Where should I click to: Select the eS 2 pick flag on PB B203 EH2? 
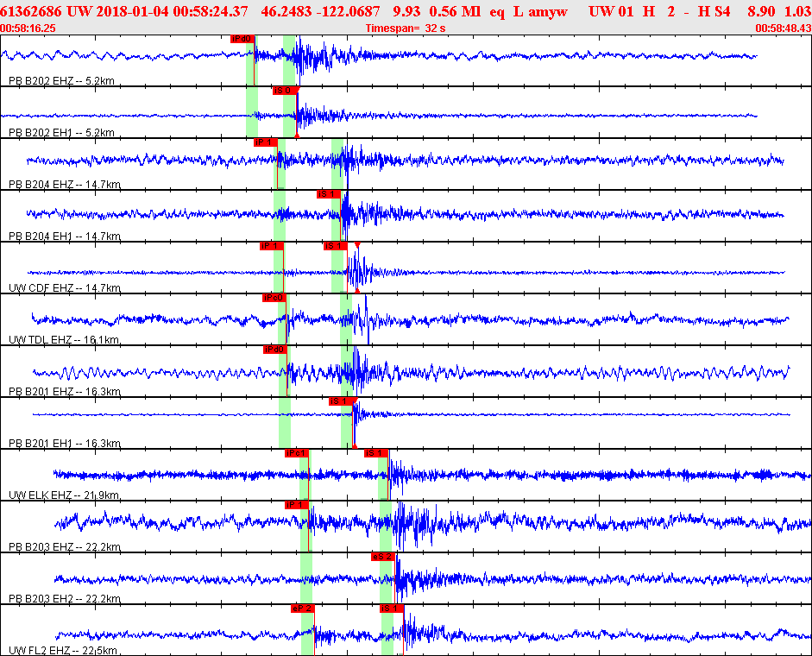(383, 557)
